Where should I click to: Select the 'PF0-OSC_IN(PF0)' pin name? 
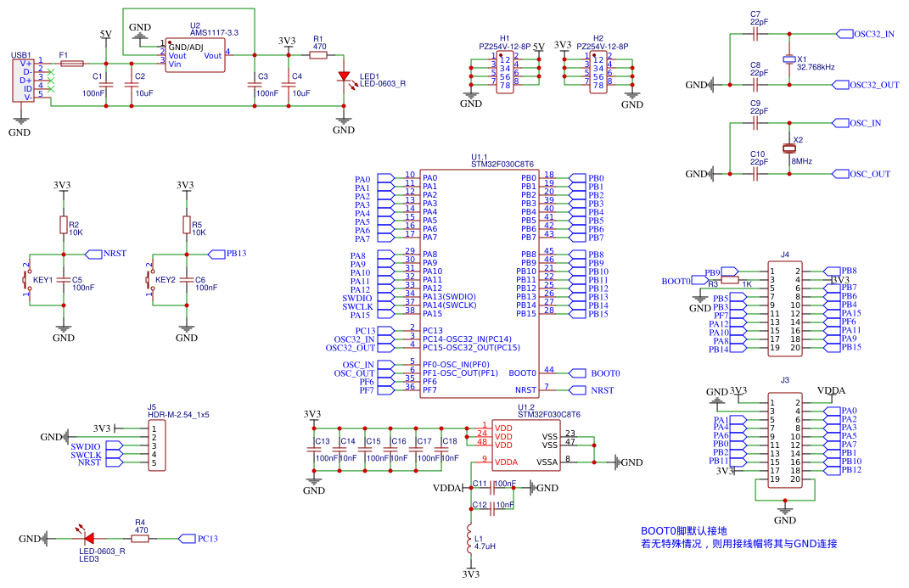457,364
